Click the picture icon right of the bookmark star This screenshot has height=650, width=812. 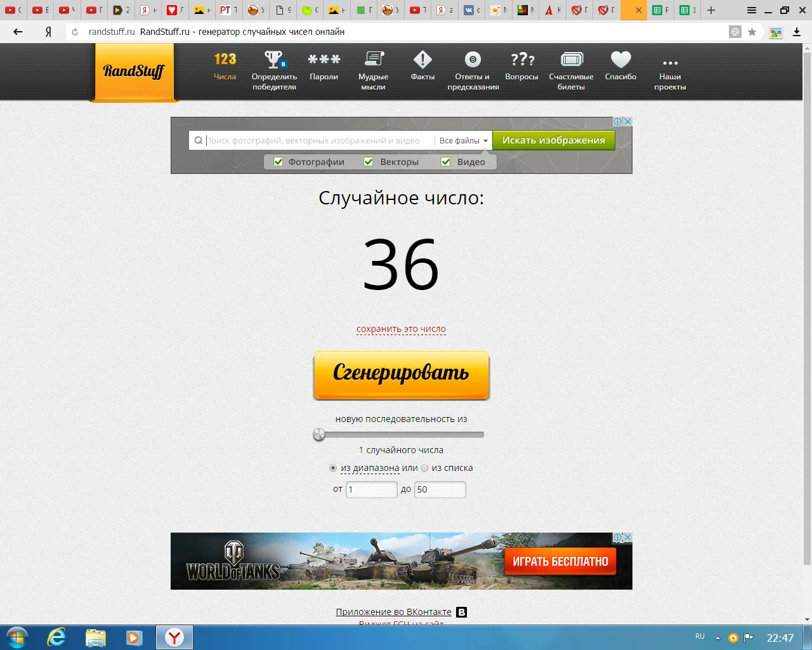click(x=776, y=32)
